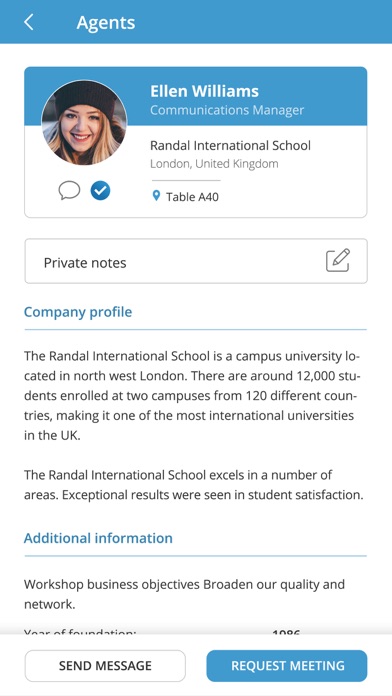Viewport: 392px width, 696px height.
Task: Click the SEND MESSAGE button
Action: point(105,666)
